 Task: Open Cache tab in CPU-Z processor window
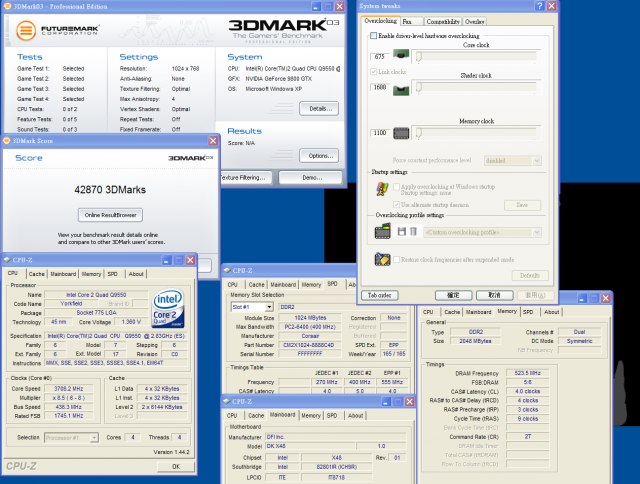click(x=36, y=274)
